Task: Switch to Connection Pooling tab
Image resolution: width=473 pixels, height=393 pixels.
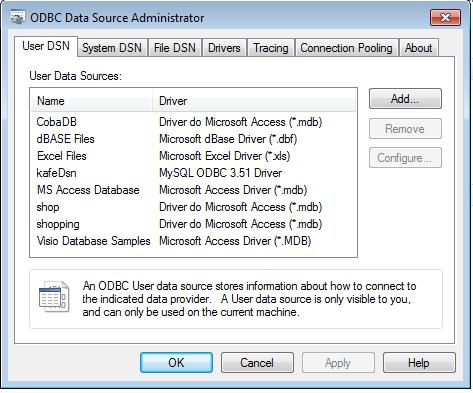Action: (346, 48)
